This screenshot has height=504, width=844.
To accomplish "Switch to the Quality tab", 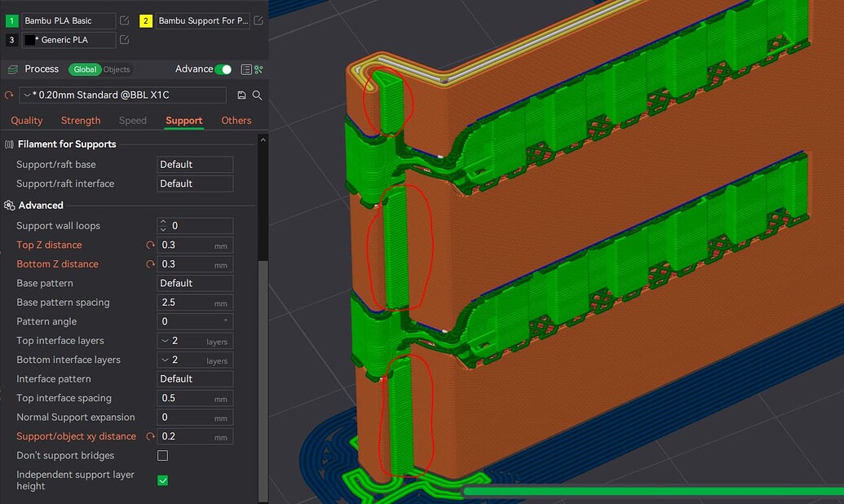I will point(26,121).
